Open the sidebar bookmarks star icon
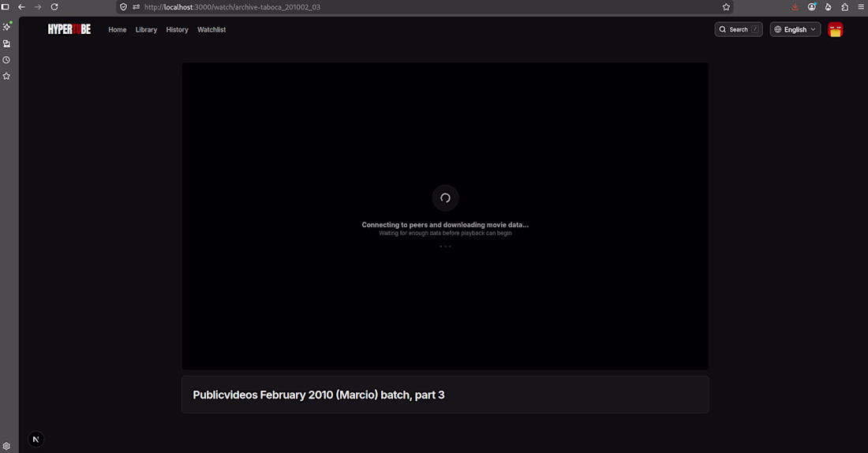 [6, 76]
